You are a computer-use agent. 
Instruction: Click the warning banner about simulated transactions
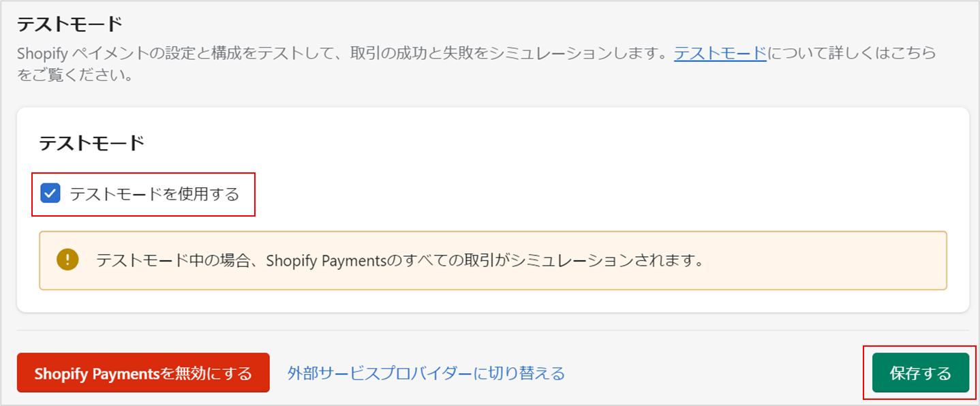pyautogui.click(x=493, y=260)
